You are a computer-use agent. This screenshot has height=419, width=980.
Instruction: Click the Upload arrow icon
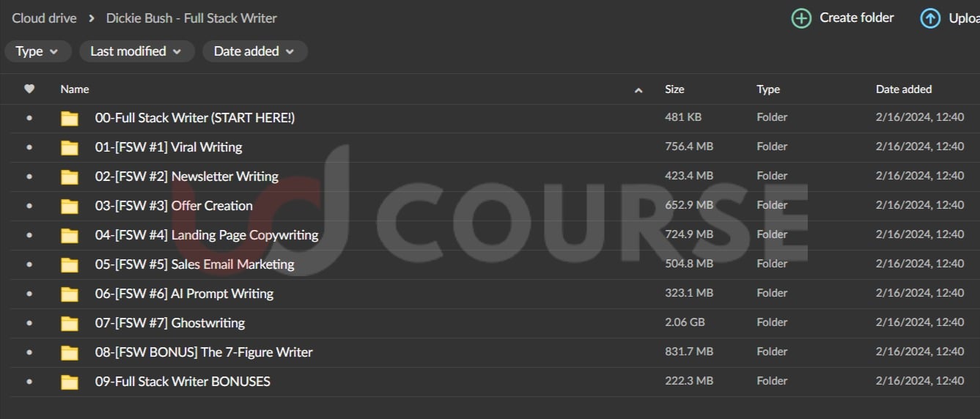pyautogui.click(x=930, y=18)
